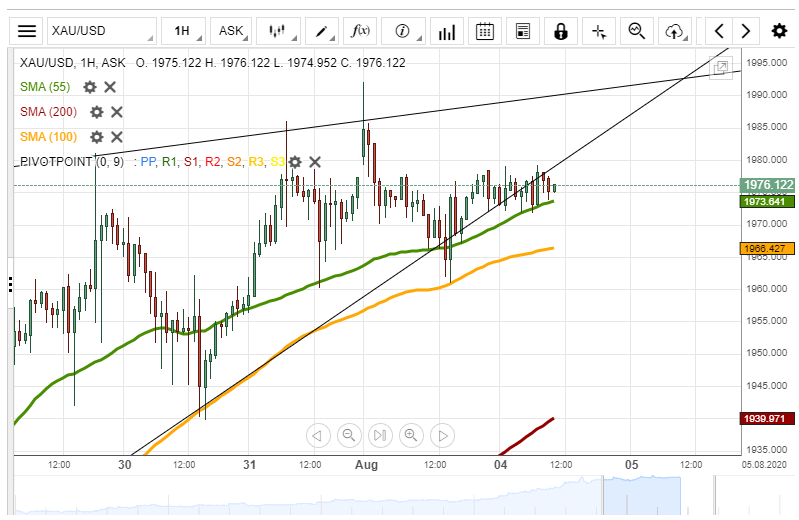This screenshot has height=520, width=799.
Task: Detach chart into popout window
Action: point(721,67)
